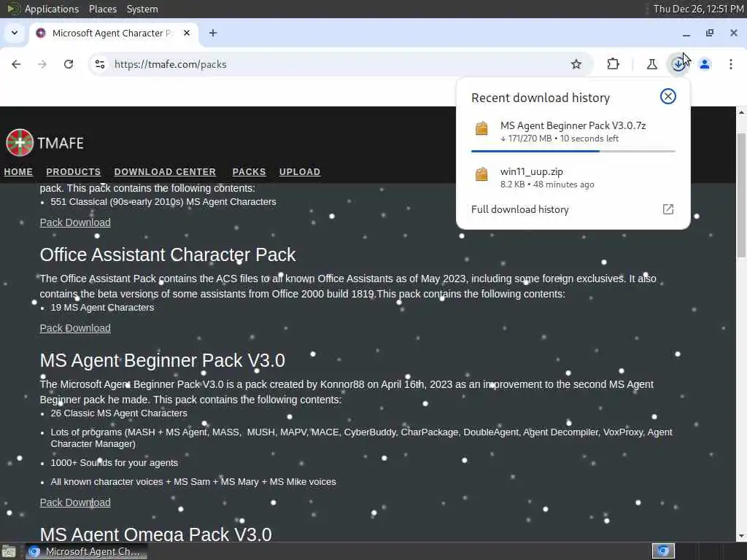The width and height of the screenshot is (747, 560).
Task: Click the win11_uup.zip download entry name
Action: [532, 171]
